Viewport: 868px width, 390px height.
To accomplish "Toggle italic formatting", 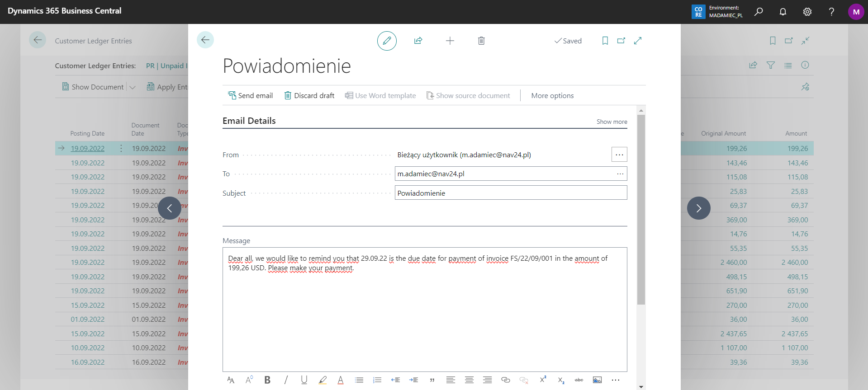I will 286,380.
